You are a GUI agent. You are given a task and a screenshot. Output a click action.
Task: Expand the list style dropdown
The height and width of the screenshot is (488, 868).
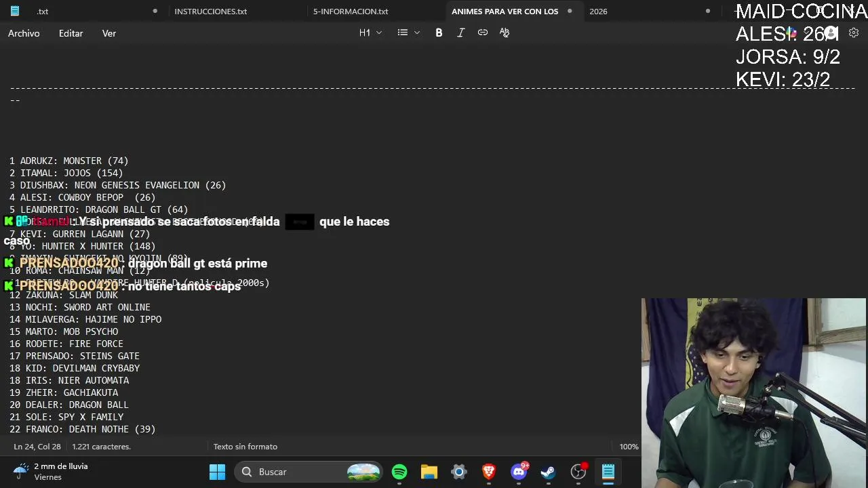(408, 33)
